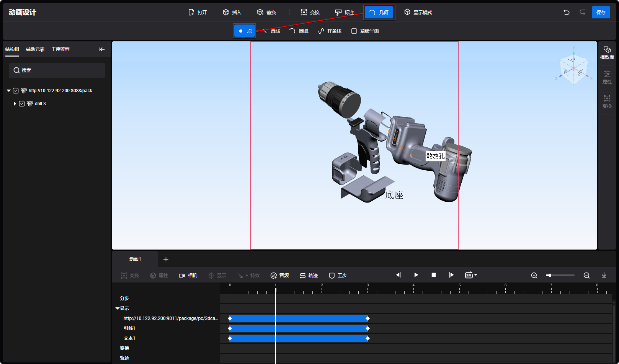Click the structure tree search field
The height and width of the screenshot is (364, 619).
[57, 70]
